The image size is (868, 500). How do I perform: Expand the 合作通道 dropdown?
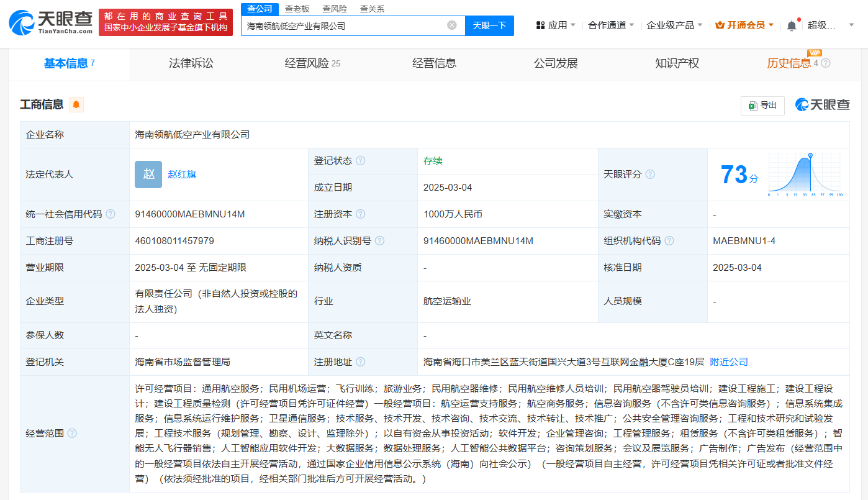click(611, 25)
